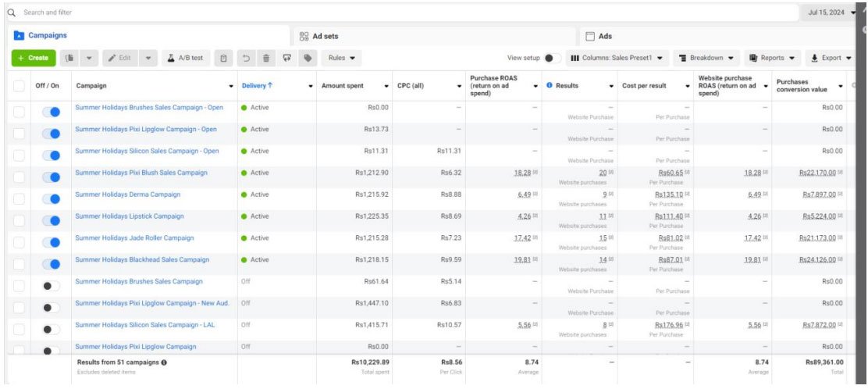
Task: Toggle off Summer Holidays Pixi Lipglow Campaign - Open
Action: tap(51, 134)
